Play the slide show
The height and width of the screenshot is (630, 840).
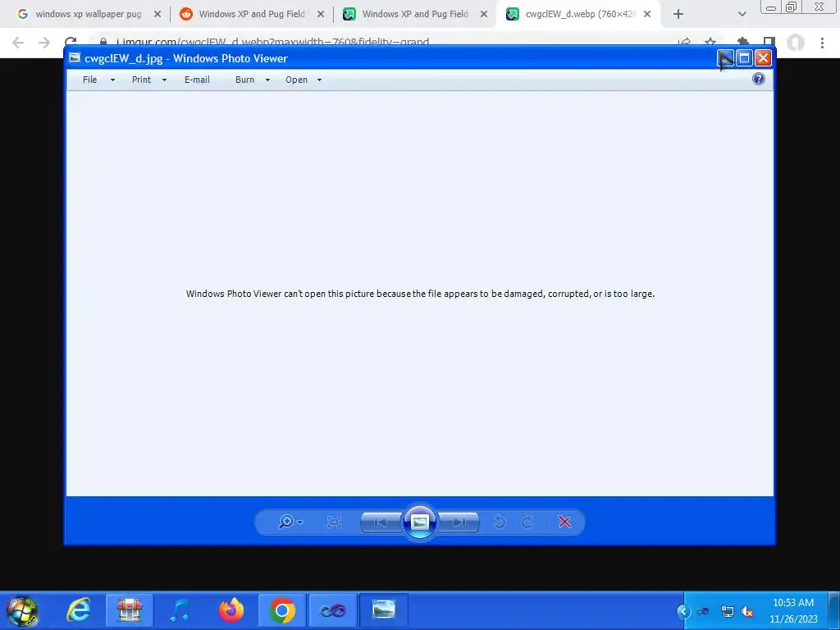(420, 522)
